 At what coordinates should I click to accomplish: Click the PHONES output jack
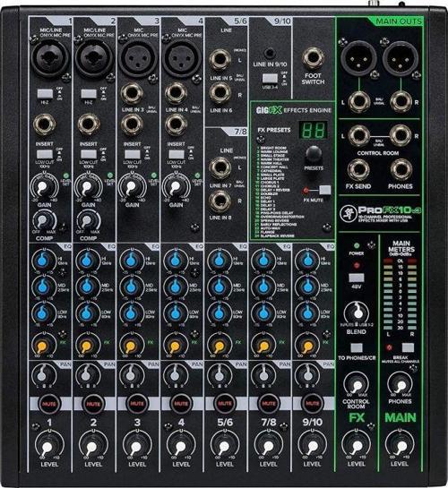(x=401, y=170)
